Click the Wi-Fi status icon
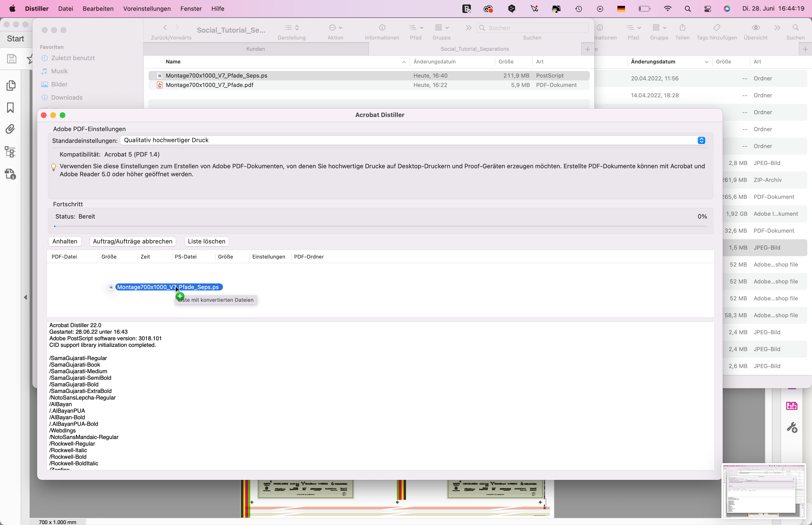The image size is (812, 525). pyautogui.click(x=668, y=8)
